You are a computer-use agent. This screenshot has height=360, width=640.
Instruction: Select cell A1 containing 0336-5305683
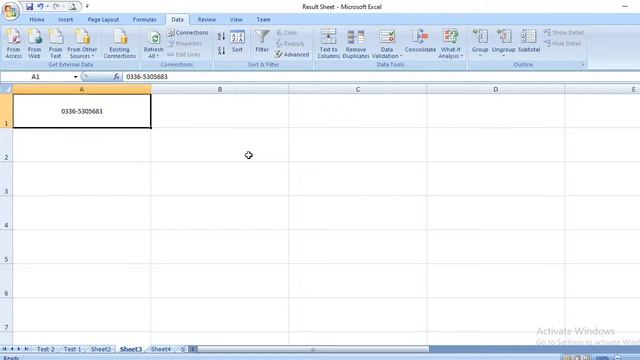pos(82,111)
